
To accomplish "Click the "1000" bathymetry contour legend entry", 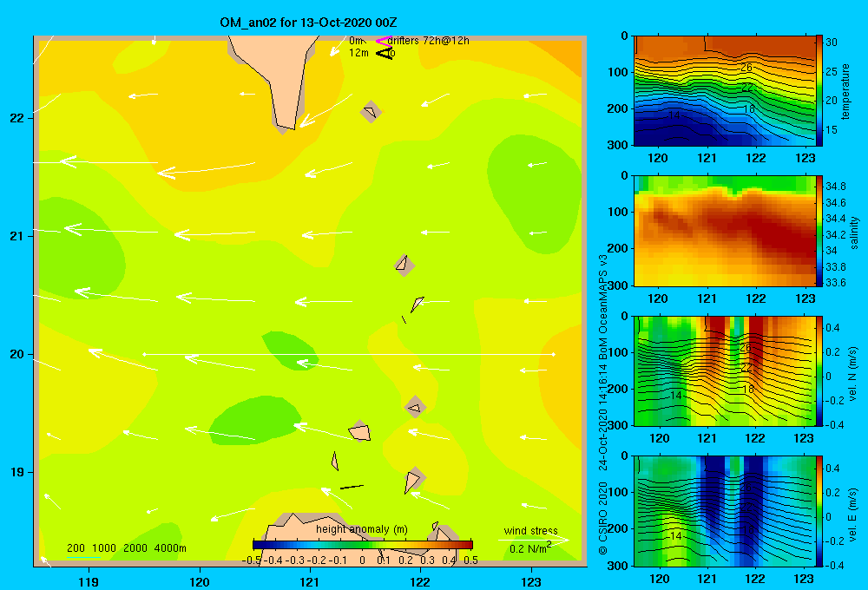I will click(104, 548).
